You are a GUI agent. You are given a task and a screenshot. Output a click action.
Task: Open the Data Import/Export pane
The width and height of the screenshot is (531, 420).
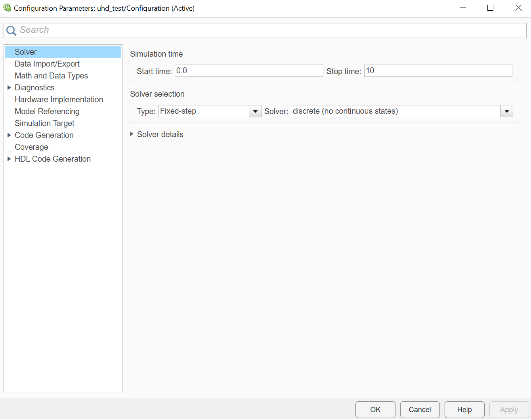[x=47, y=64]
